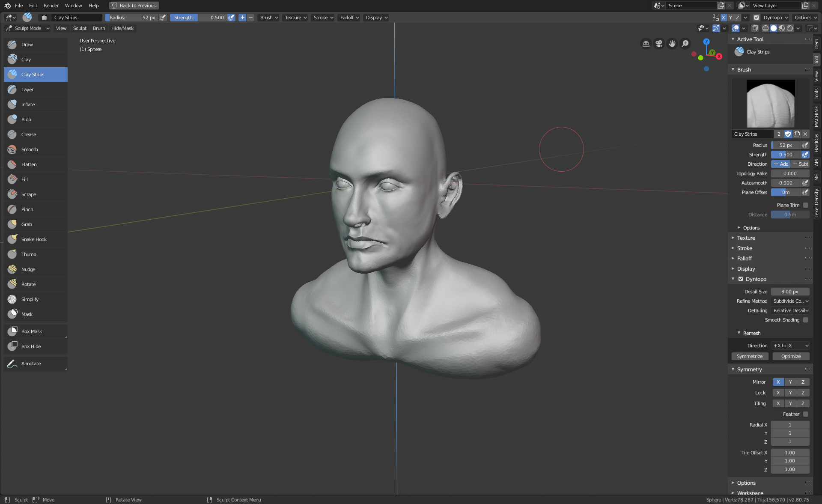Activate the Box Mask tool
Image resolution: width=822 pixels, height=504 pixels.
point(32,331)
